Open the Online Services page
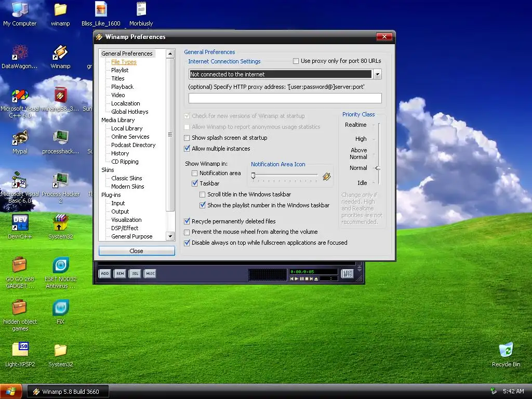Image resolution: width=532 pixels, height=399 pixels. click(130, 137)
